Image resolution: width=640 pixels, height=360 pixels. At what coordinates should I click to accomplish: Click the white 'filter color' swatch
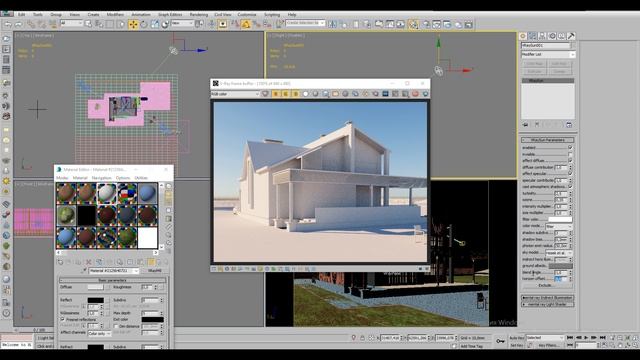pos(560,220)
